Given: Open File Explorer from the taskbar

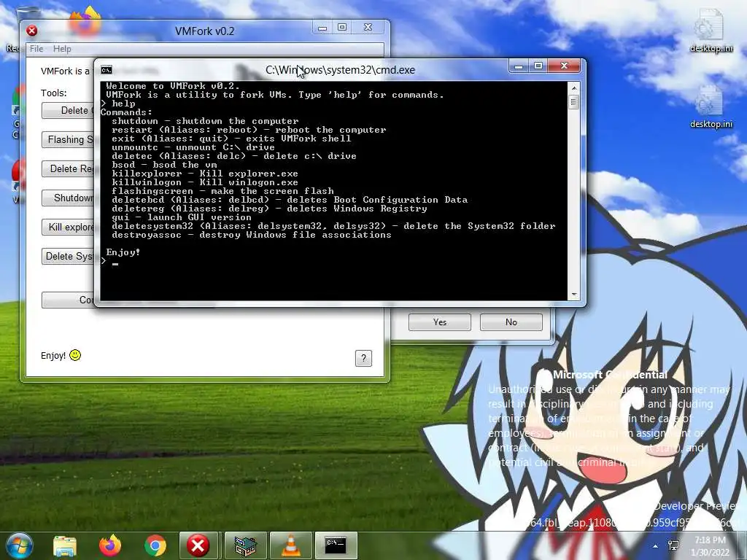Looking at the screenshot, I should [65, 545].
